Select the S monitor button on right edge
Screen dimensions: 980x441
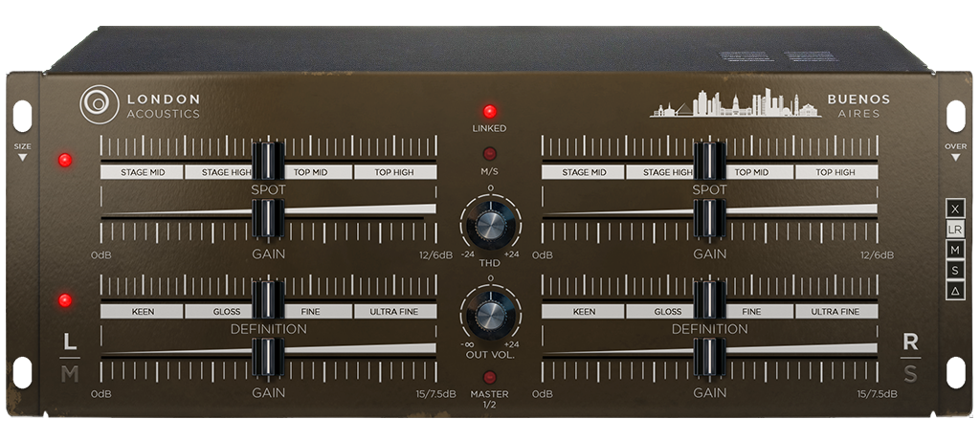pyautogui.click(x=954, y=271)
